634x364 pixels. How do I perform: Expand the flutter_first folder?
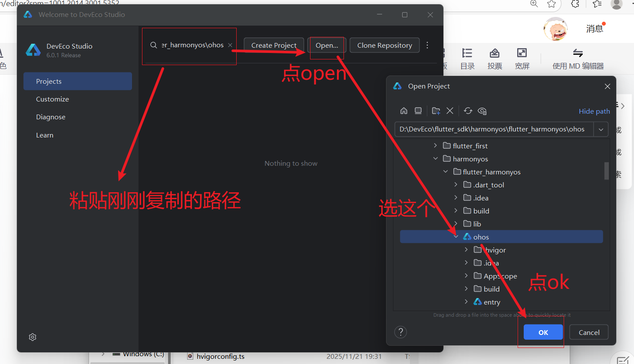click(x=436, y=146)
